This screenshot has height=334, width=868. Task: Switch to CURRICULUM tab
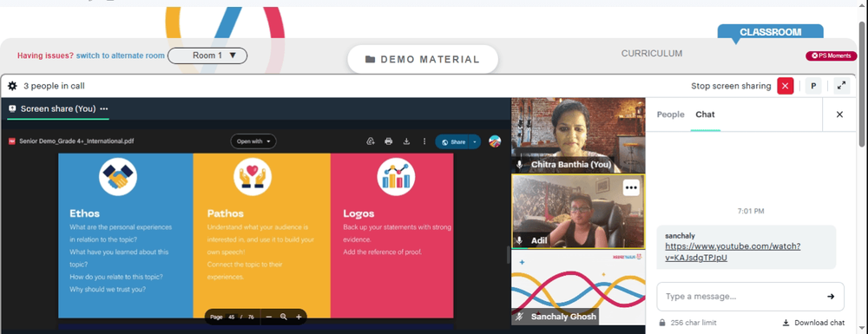tap(652, 54)
